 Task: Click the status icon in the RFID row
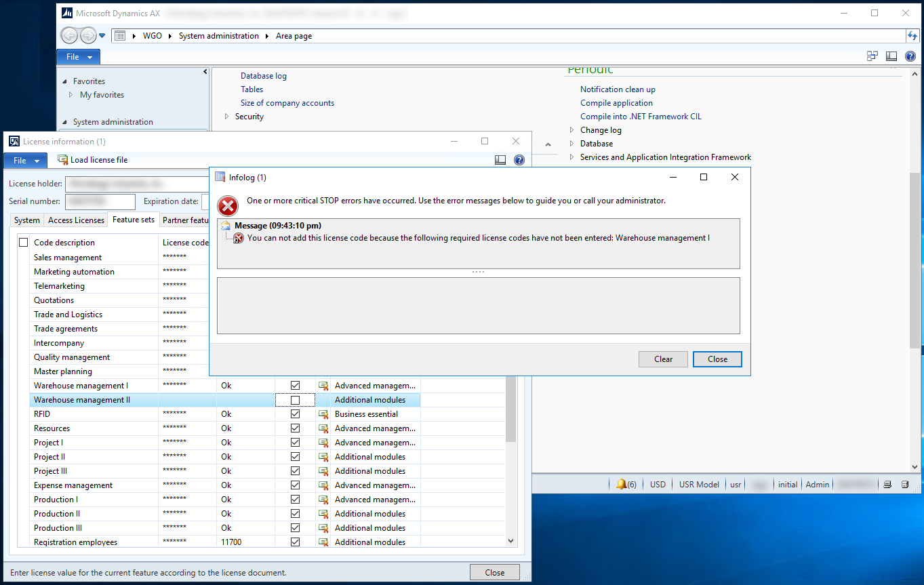click(x=323, y=414)
